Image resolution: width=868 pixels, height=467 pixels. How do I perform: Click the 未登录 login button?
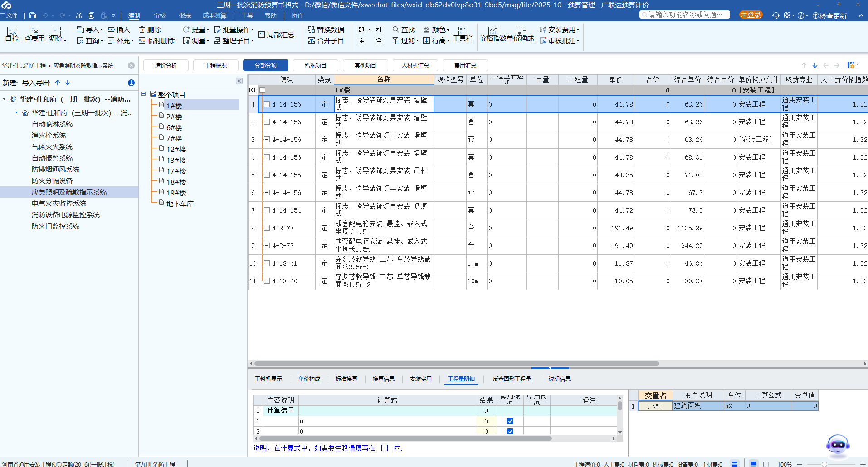pyautogui.click(x=751, y=14)
